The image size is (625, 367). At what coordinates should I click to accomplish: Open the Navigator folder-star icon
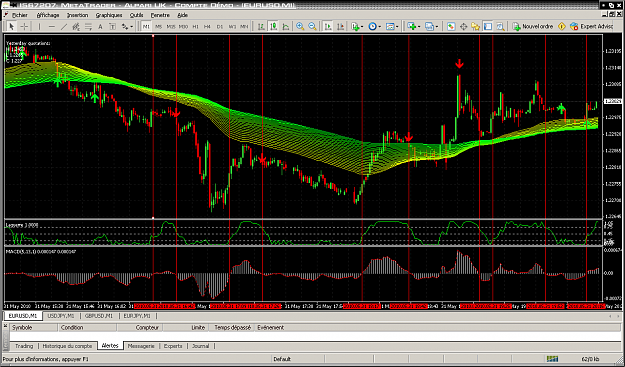coord(476,27)
